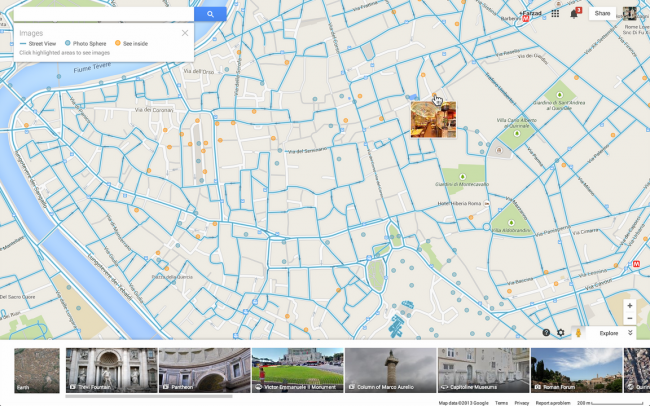Select the yellow Pegman Street View icon
Image resolution: width=650 pixels, height=406 pixels.
(x=578, y=333)
